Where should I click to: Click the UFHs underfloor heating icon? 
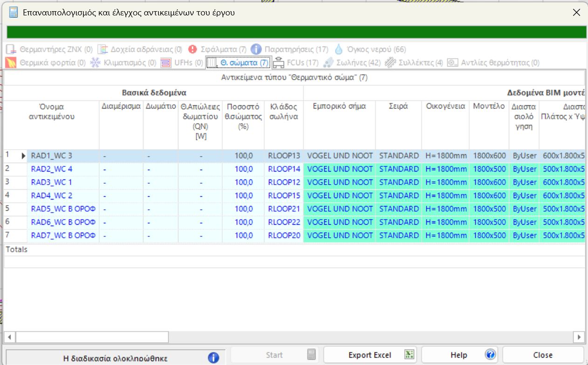[166, 62]
